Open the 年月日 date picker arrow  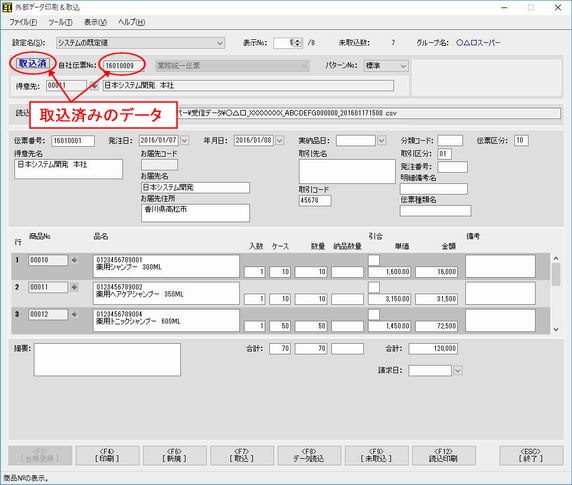[279, 140]
